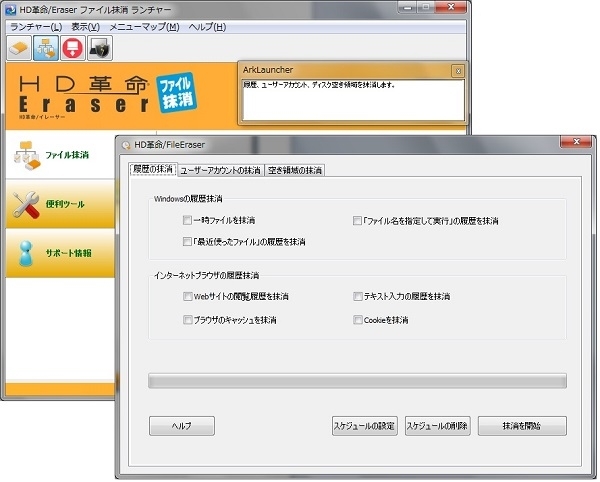Minimize the launcher window

(408, 8)
